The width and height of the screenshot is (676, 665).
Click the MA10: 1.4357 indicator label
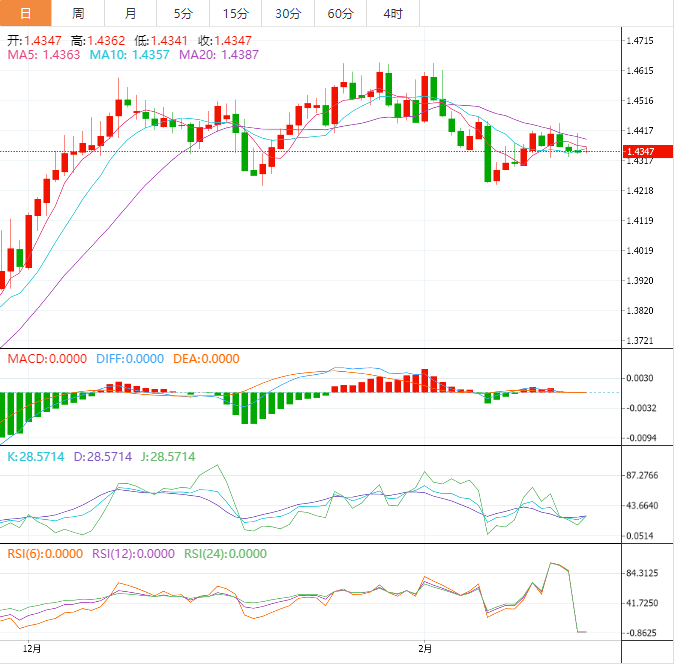tap(130, 55)
